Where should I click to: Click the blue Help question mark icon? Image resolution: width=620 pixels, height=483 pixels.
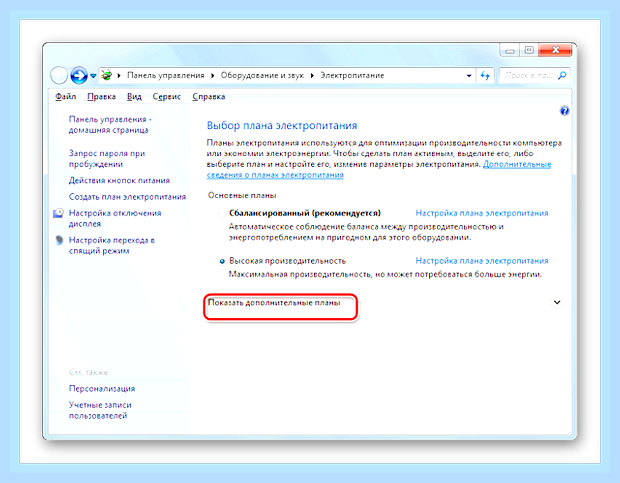click(x=564, y=111)
